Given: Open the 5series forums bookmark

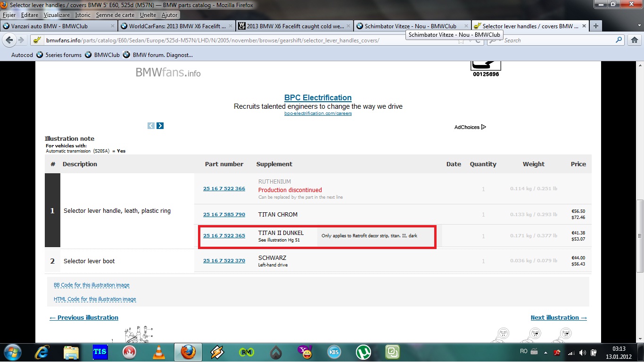Looking at the screenshot, I should pos(59,55).
